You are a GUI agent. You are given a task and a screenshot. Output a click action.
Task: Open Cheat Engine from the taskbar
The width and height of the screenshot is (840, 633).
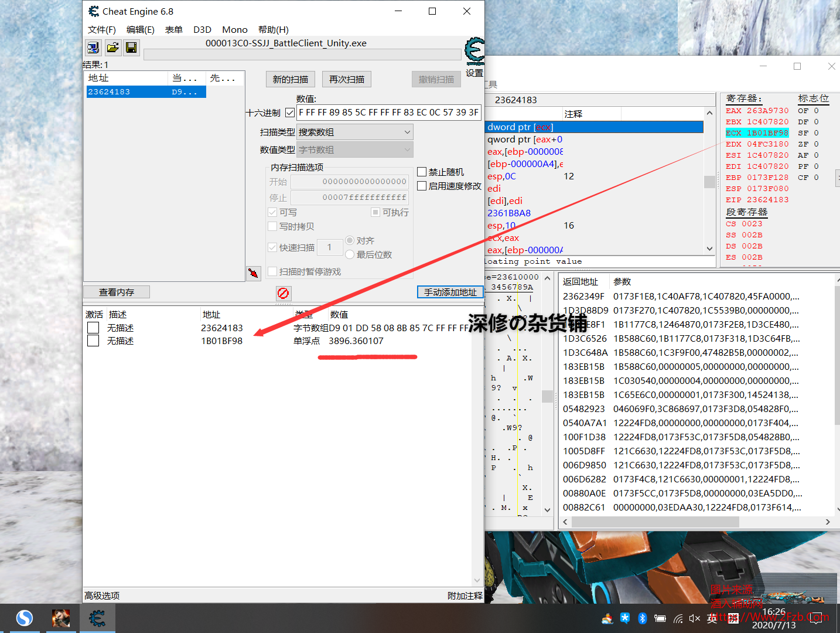pyautogui.click(x=97, y=618)
